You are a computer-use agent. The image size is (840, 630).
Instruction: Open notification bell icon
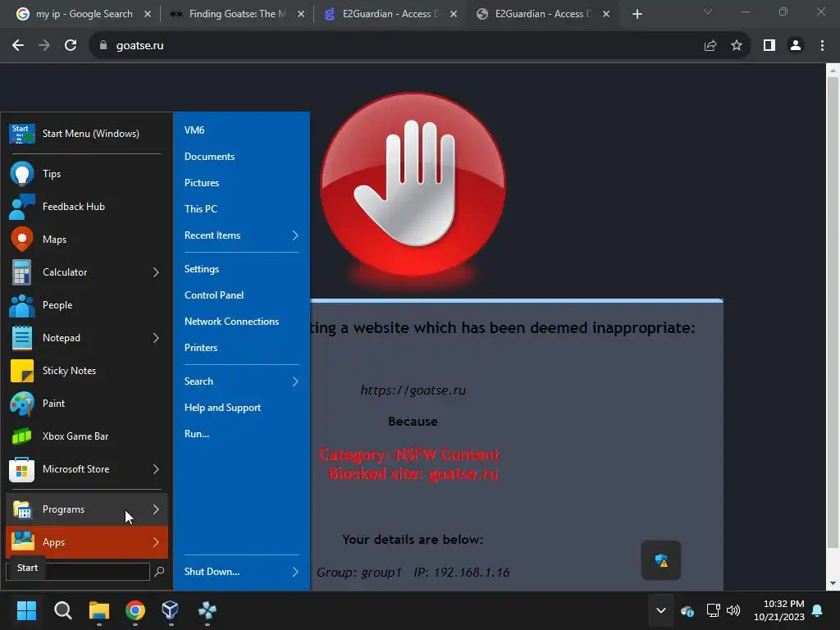point(818,610)
